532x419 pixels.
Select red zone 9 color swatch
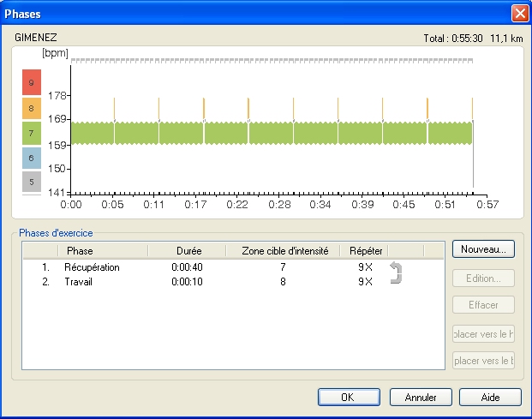coord(31,82)
